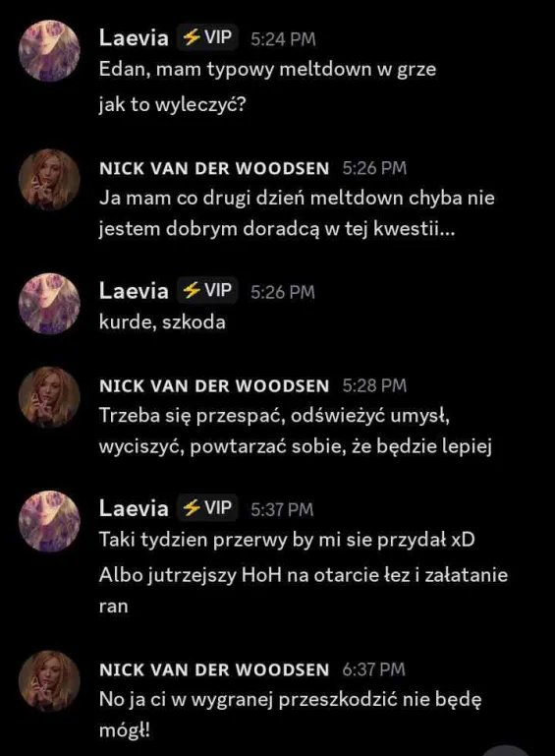Click the 5:28 PM timestamp
The image size is (555, 756).
(x=375, y=385)
